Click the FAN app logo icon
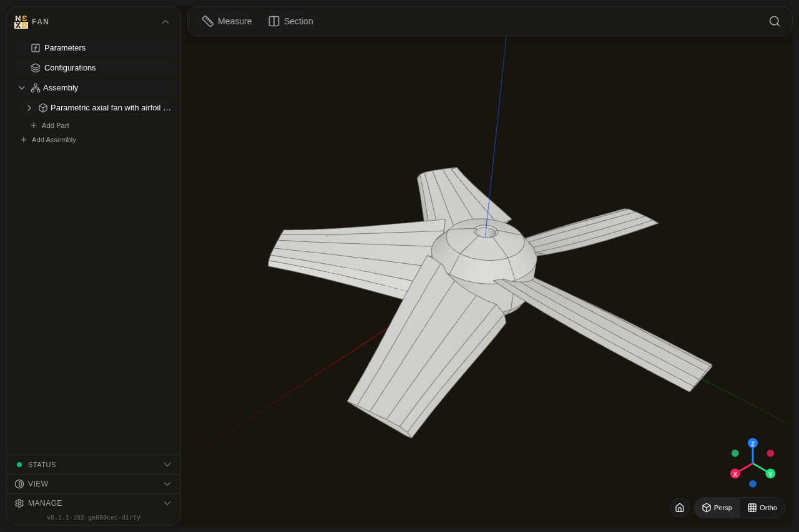This screenshot has height=532, width=799. [x=21, y=22]
